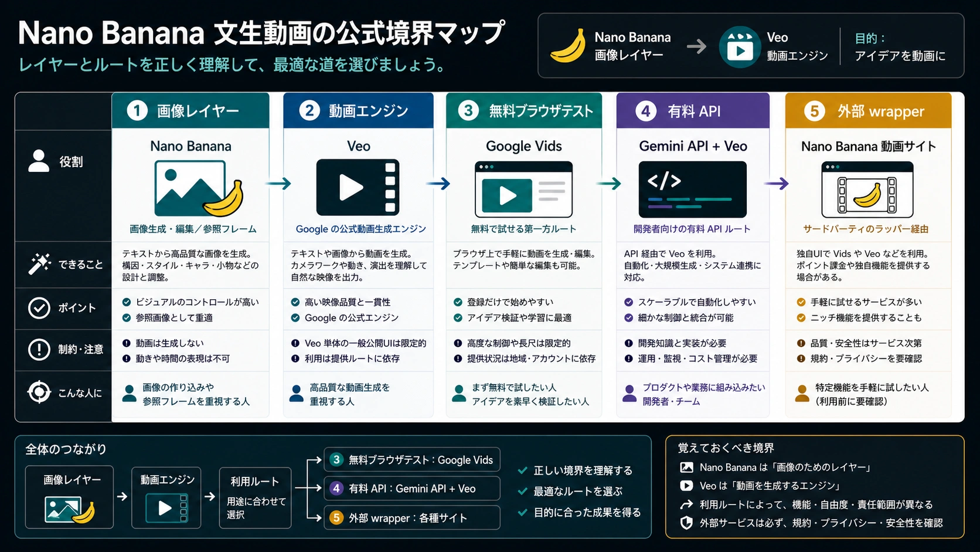
Task: Click the warning dot beside 動画は生成しない
Action: tap(126, 343)
